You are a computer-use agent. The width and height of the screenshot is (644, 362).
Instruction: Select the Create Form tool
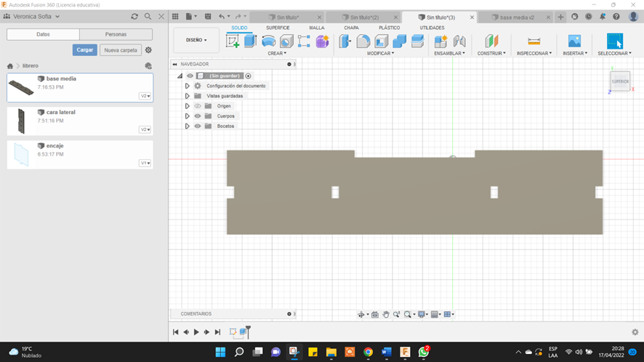pos(323,41)
